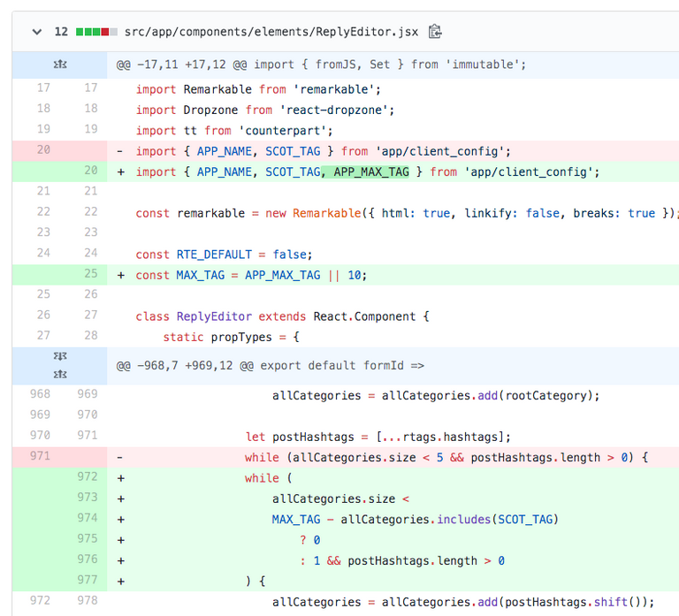Copy the ReplyEditor.jsx file path
The image size is (679, 616).
[x=435, y=32]
